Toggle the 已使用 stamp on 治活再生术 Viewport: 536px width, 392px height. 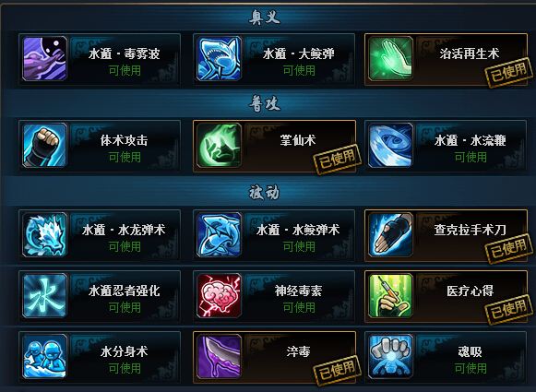tap(509, 73)
